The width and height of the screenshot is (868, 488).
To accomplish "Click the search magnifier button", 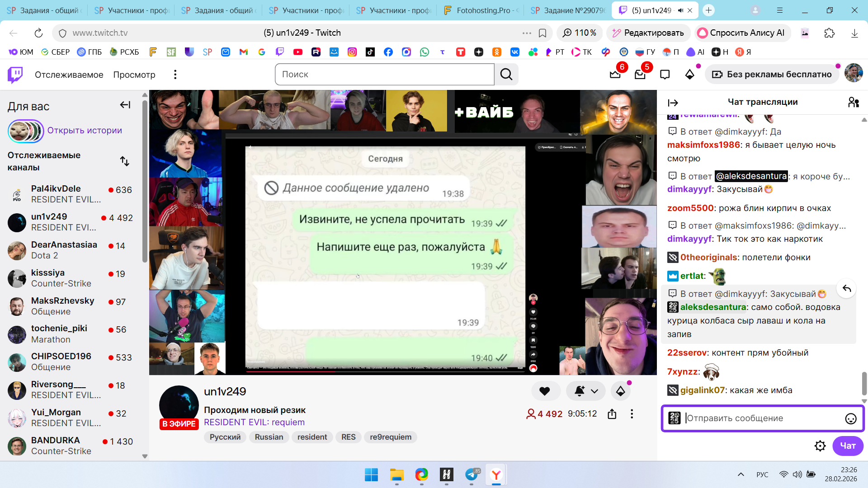I will [506, 75].
